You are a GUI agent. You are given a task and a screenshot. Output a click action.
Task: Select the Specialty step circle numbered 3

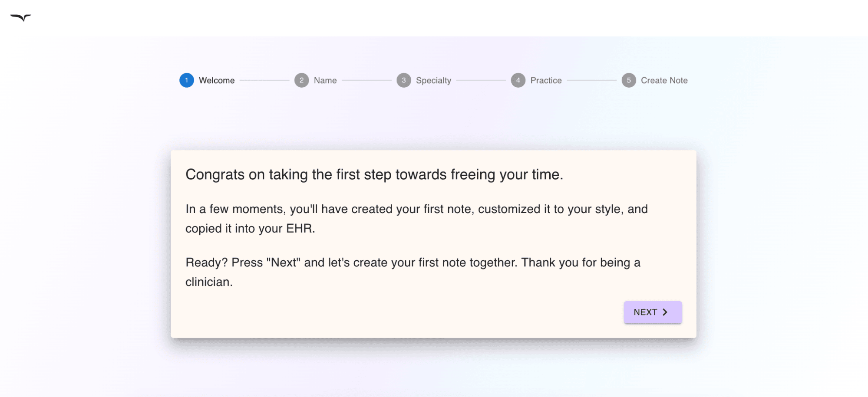coord(404,80)
